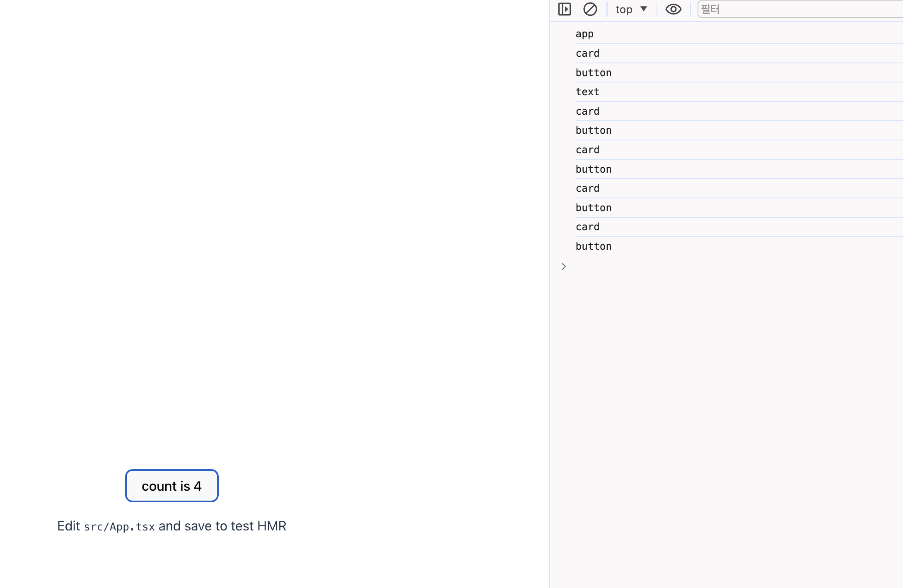The height and width of the screenshot is (588, 903).
Task: Click the first 'card' log message
Action: pyautogui.click(x=587, y=53)
